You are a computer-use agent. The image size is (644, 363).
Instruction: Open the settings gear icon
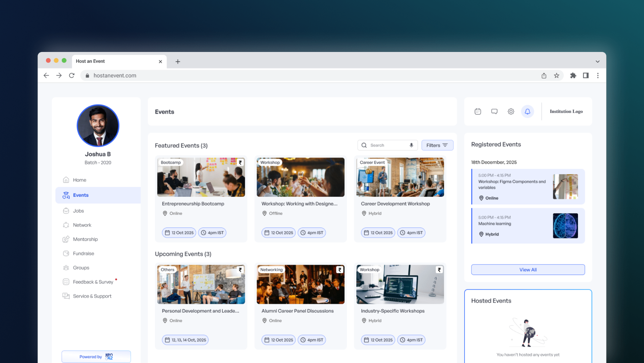coord(511,112)
